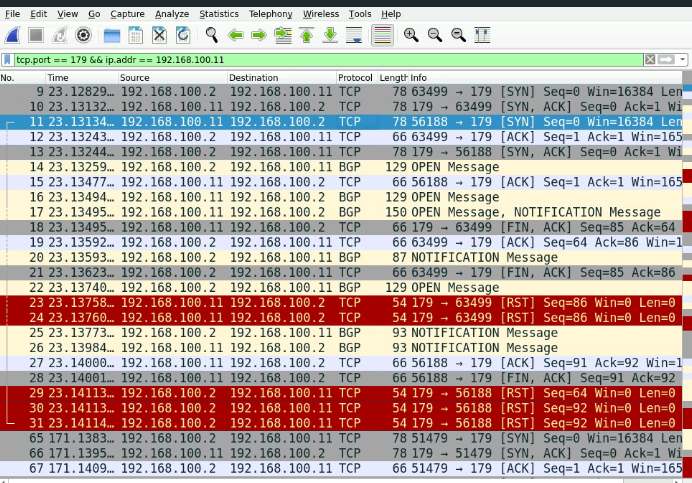This screenshot has height=483, width=692.
Task: Find a packet with magnifier icon
Action: click(x=211, y=35)
